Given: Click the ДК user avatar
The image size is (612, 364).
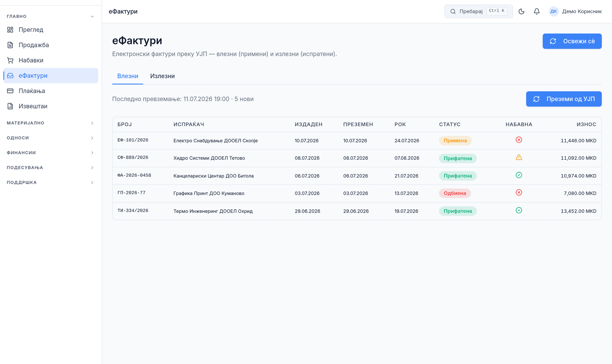Looking at the screenshot, I should click(x=553, y=11).
